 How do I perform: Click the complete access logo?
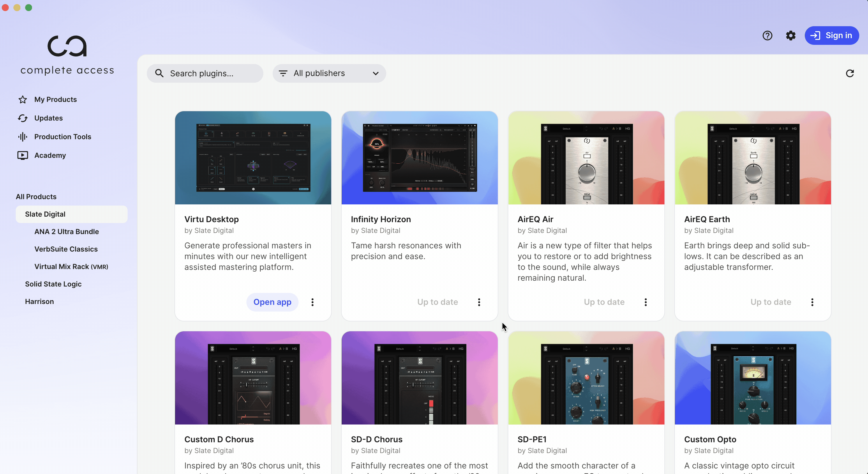67,55
